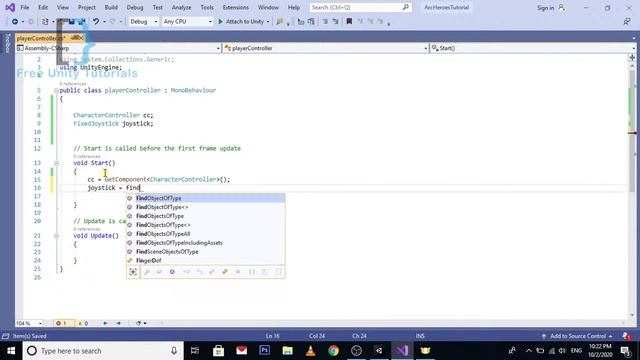
Task: Expand the Attach to Unity dropdown arrow
Action: tap(268, 22)
